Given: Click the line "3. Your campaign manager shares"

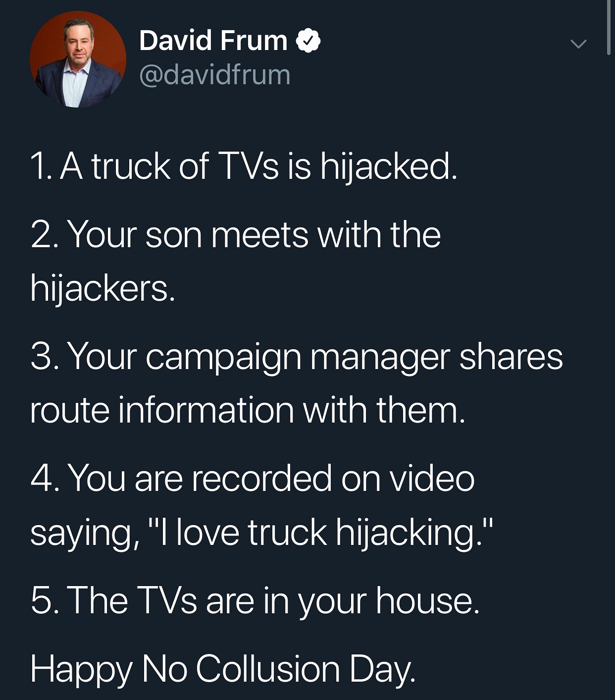Looking at the screenshot, I should point(297,356).
